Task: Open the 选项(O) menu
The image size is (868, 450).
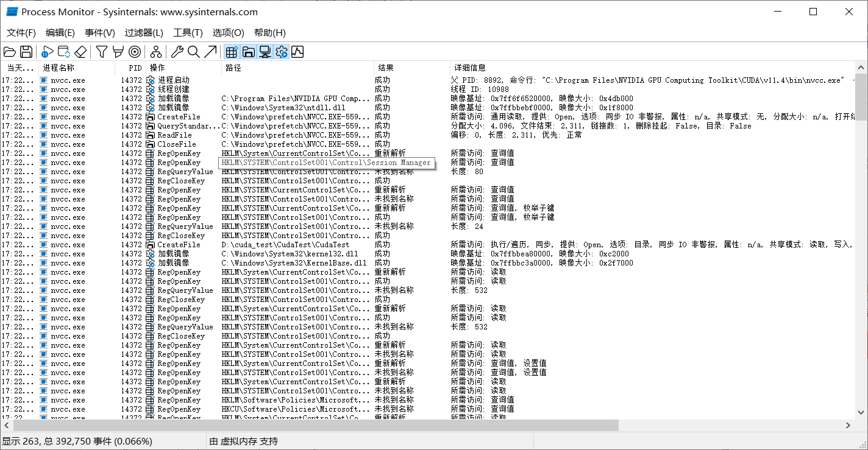Action: tap(228, 33)
